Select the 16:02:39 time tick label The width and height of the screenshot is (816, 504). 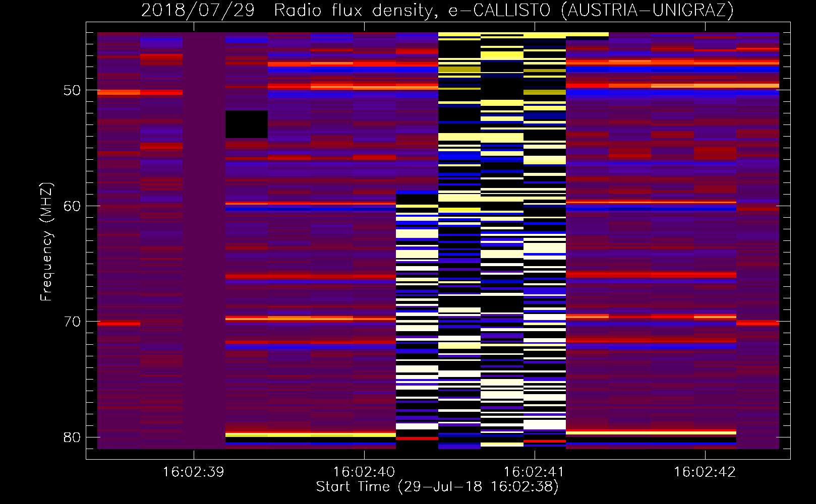(193, 472)
